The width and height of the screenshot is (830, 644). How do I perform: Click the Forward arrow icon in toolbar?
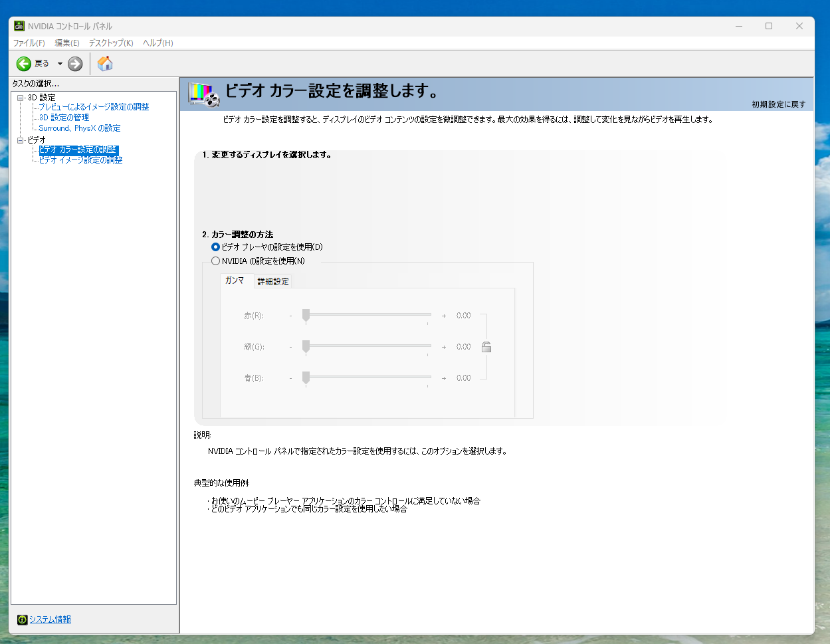[x=75, y=64]
